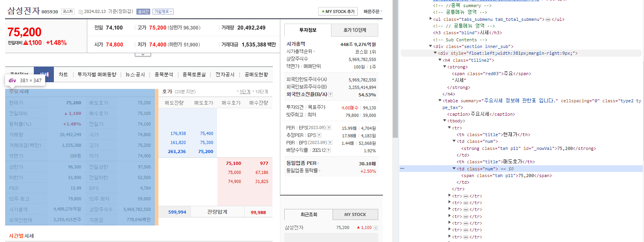Image resolution: width=644 pixels, height=242 pixels.
Task: Click ask price 75,400 in order book
Action: pos(206,134)
